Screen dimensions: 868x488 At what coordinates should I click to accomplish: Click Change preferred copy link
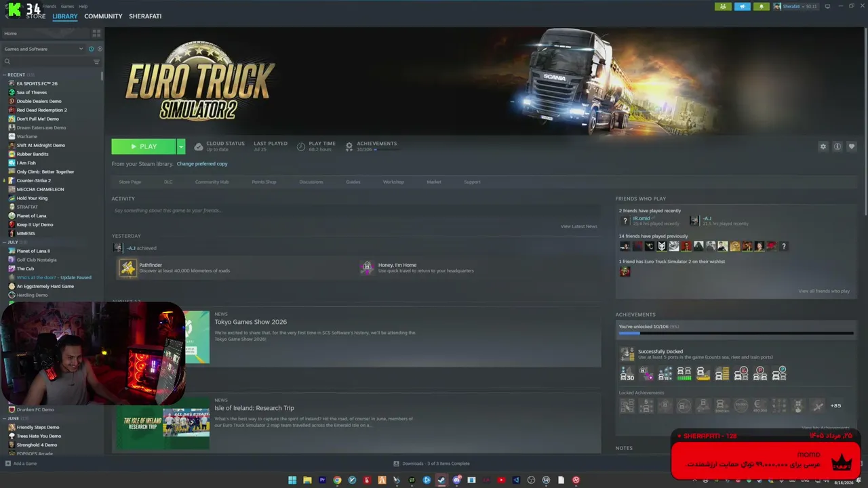click(x=202, y=164)
